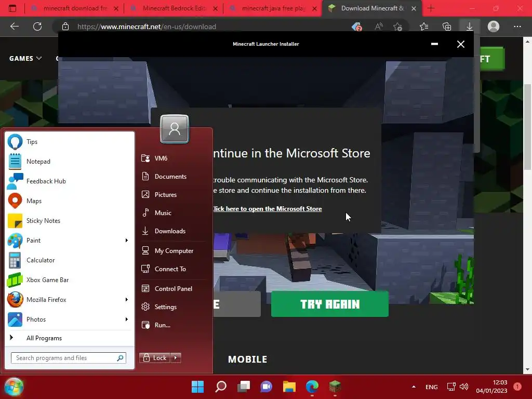This screenshot has height=399, width=532.
Task: Open My Computer
Action: (x=173, y=251)
